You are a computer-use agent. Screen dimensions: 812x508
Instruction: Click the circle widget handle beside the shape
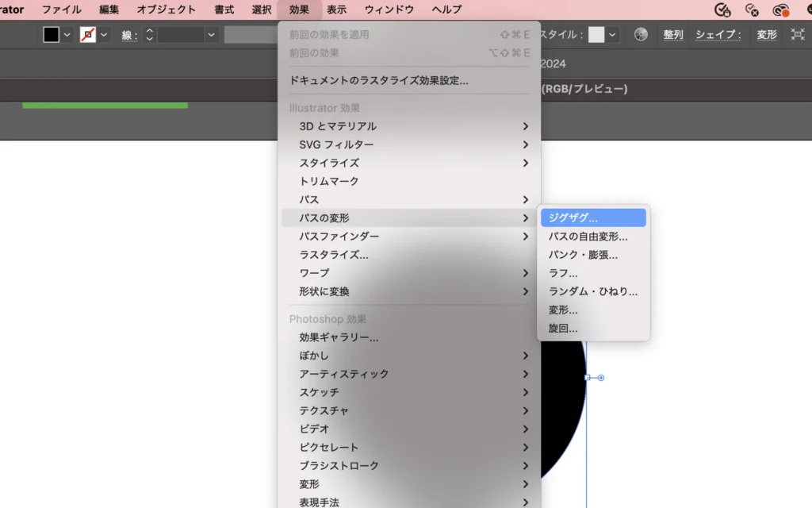click(600, 378)
